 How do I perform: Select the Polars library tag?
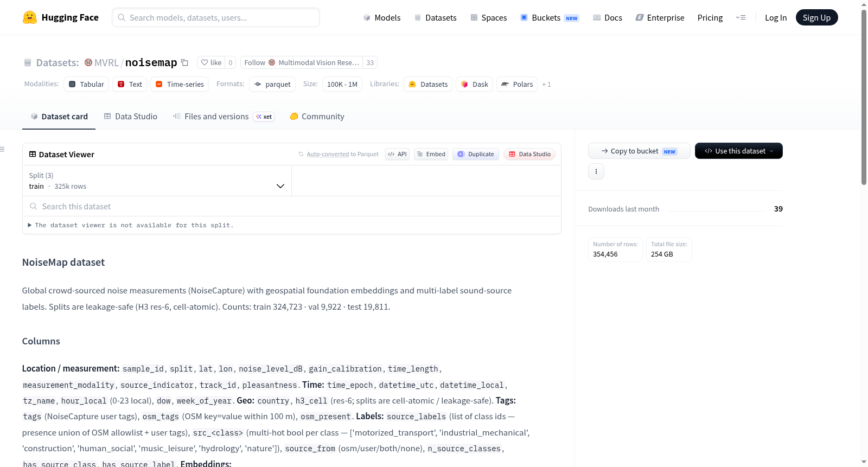[517, 84]
